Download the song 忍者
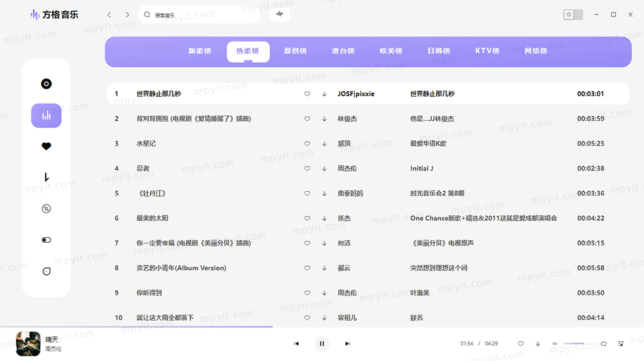644x361 pixels. 325,169
